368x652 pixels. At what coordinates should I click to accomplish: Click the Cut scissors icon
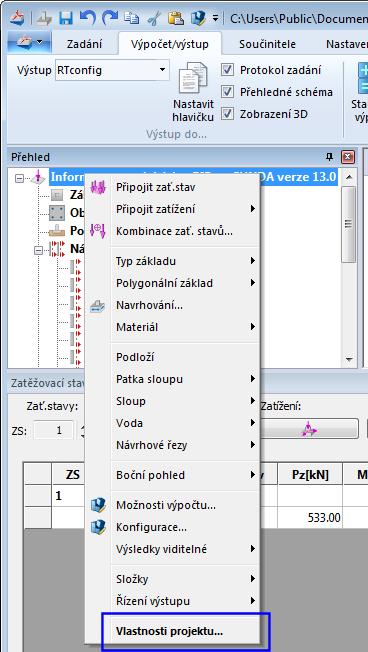click(153, 18)
